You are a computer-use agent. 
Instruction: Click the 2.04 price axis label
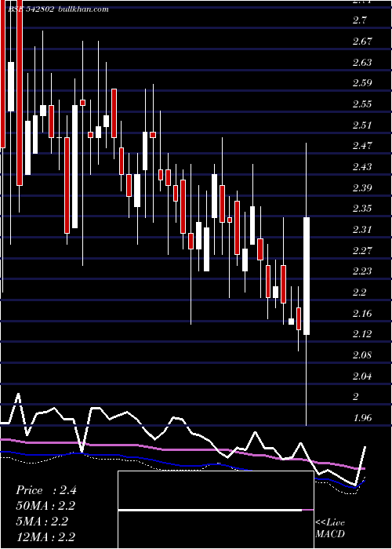pyautogui.click(x=362, y=376)
